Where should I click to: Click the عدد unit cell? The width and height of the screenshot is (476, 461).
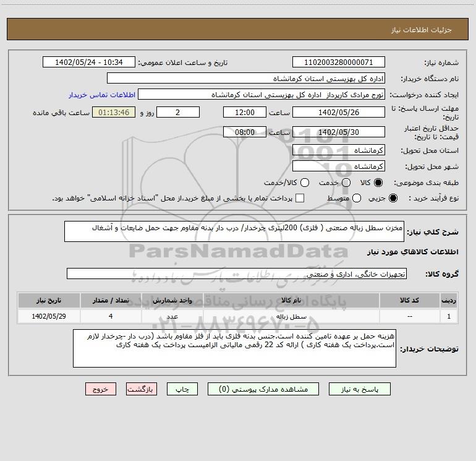[x=172, y=316]
